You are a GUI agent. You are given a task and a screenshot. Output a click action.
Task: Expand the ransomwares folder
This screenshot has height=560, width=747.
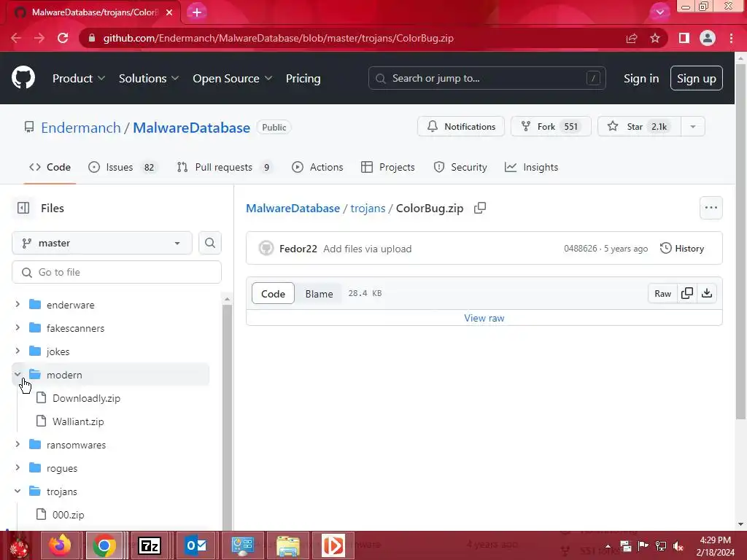point(18,444)
